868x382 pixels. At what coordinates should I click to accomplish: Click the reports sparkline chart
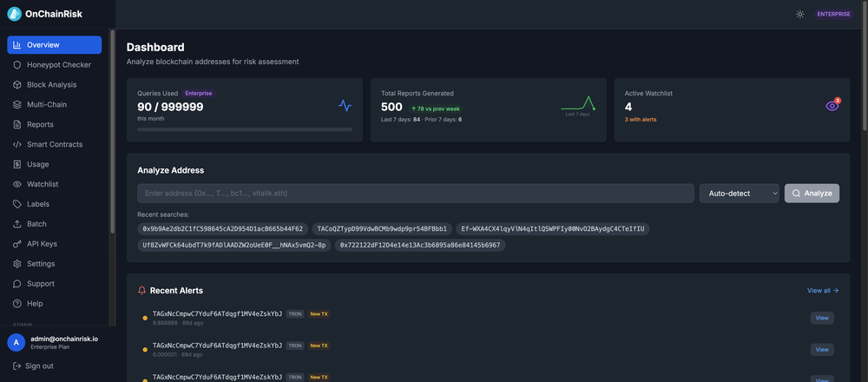[x=578, y=103]
